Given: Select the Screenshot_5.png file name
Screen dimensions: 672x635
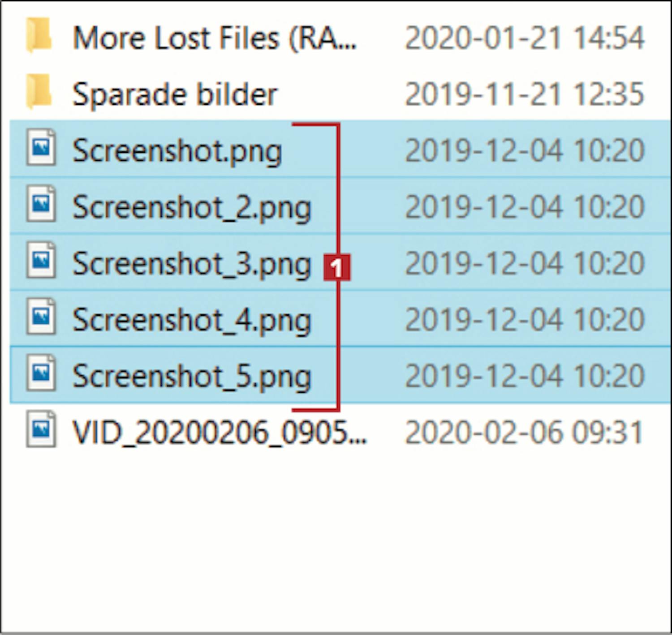Looking at the screenshot, I should pyautogui.click(x=192, y=377).
